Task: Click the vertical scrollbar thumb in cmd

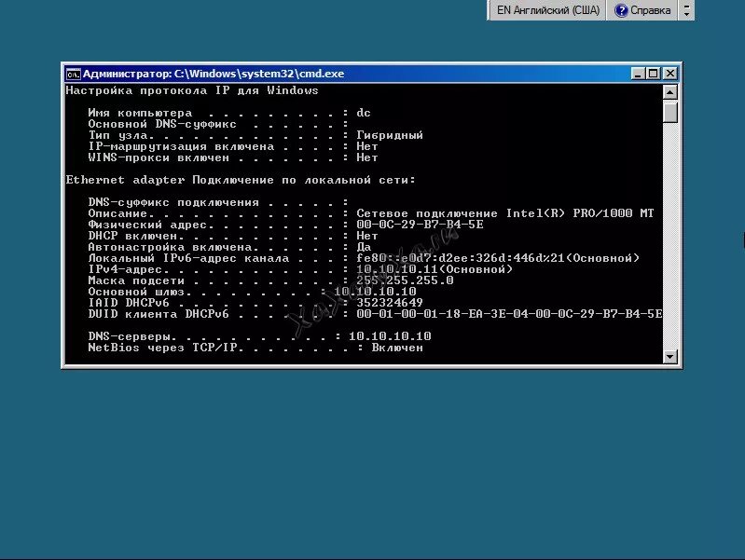Action: pos(669,111)
